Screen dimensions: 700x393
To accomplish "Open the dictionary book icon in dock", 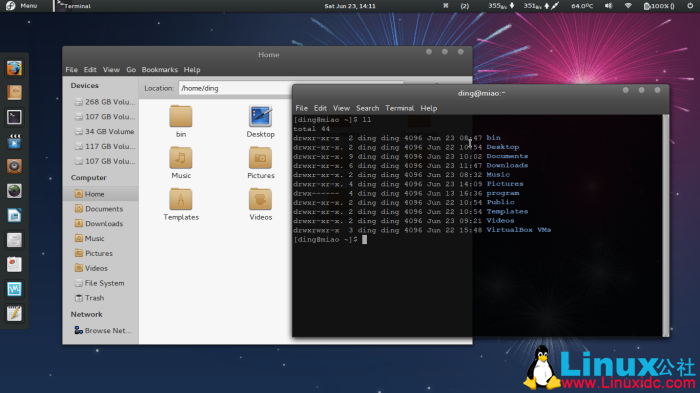I will pyautogui.click(x=14, y=92).
